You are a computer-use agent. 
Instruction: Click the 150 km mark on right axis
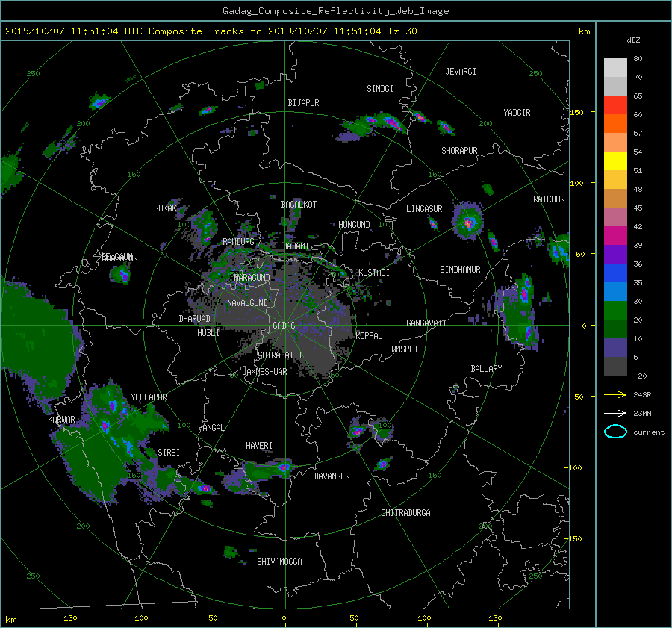(577, 112)
